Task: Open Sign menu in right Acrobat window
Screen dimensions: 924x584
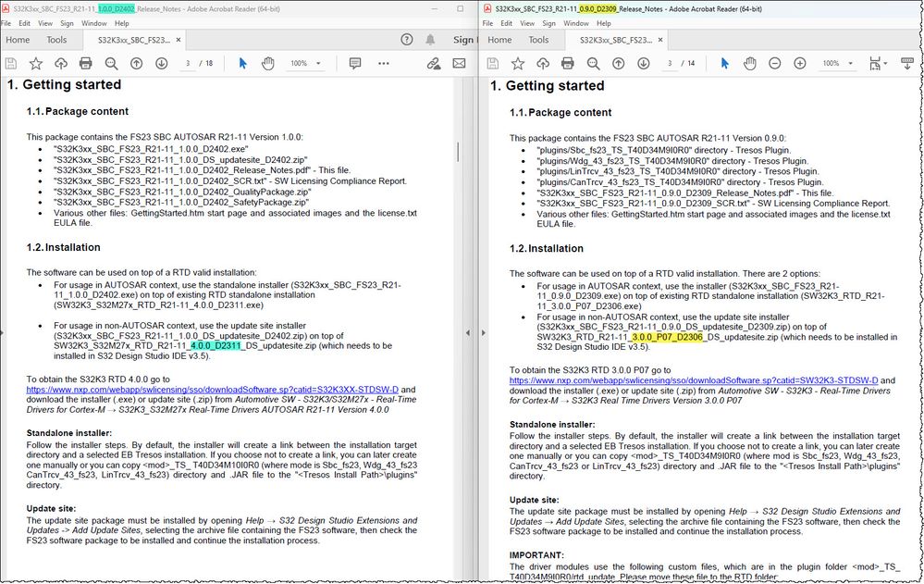Action: tap(548, 23)
